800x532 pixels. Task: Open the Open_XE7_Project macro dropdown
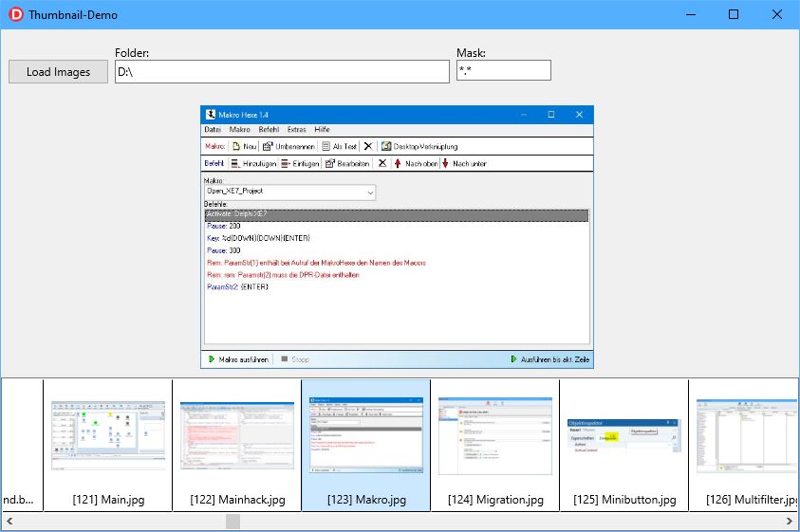click(370, 193)
